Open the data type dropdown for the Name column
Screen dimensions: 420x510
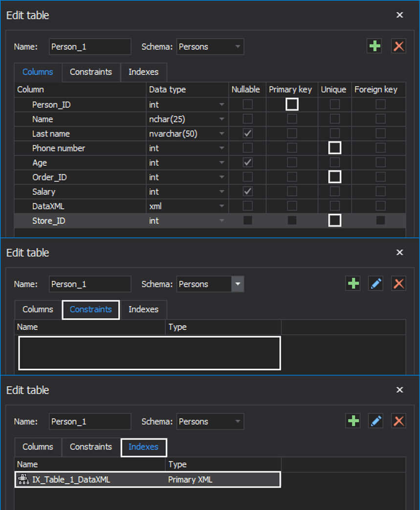[x=221, y=119]
